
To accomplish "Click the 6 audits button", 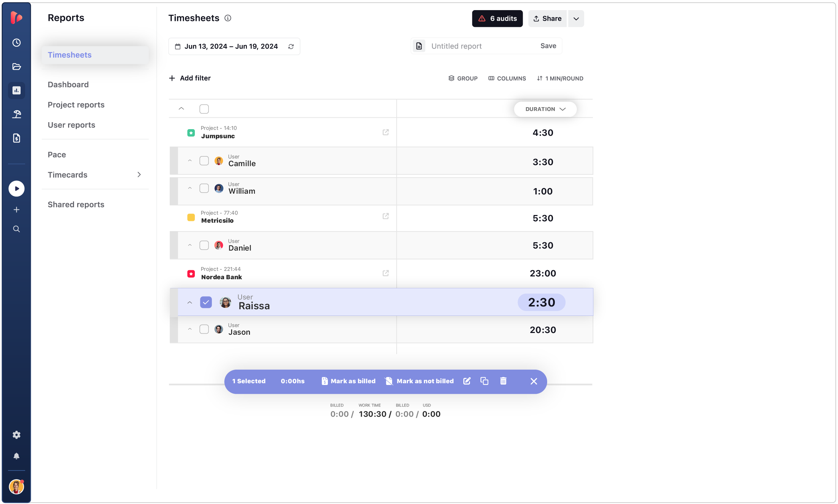I will coord(497,19).
